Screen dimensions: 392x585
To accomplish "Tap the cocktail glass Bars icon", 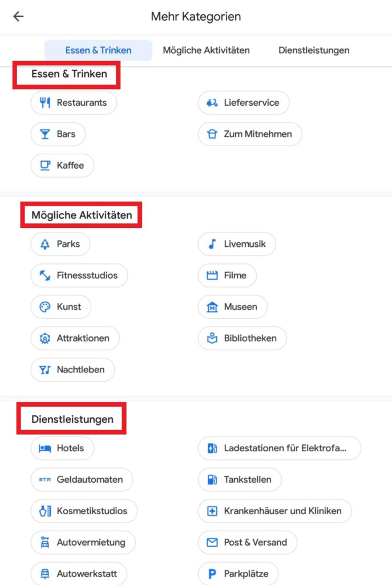I will (45, 134).
